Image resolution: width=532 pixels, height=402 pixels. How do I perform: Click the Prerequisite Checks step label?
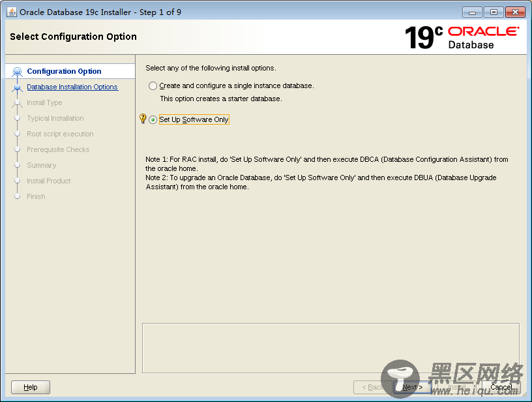[x=58, y=149]
